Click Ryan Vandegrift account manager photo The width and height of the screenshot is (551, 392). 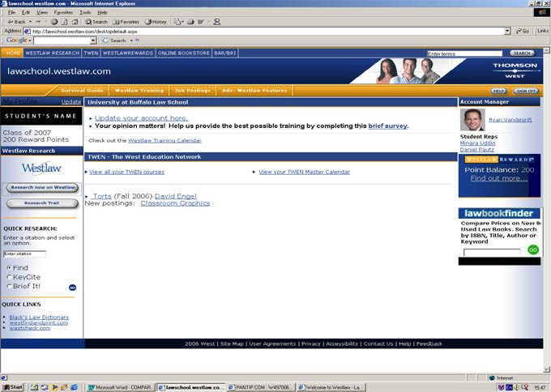472,119
